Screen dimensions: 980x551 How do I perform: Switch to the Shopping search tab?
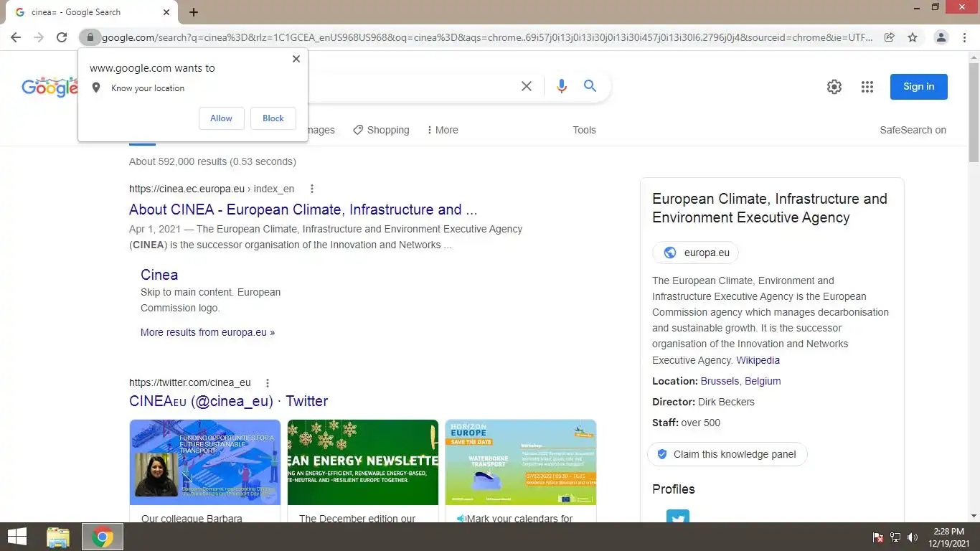click(x=381, y=130)
